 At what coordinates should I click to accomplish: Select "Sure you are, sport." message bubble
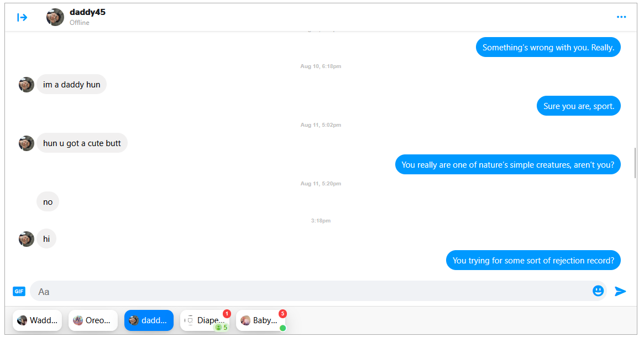tap(578, 106)
